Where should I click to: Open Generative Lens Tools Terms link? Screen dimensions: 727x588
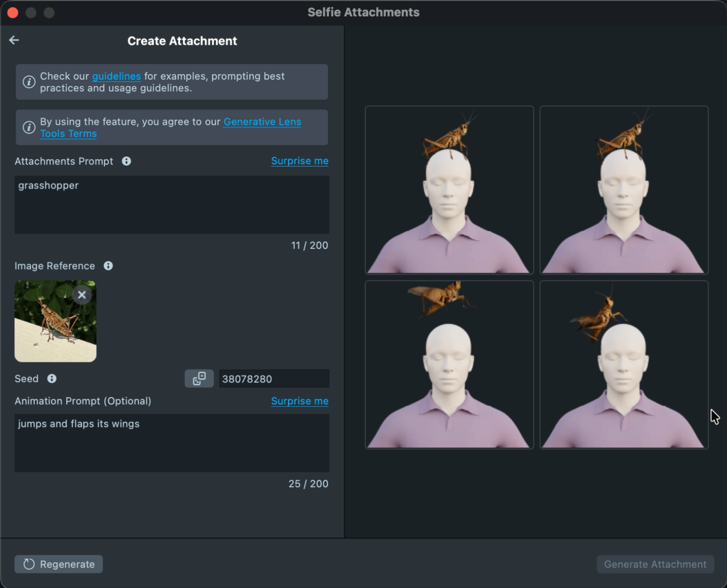click(x=262, y=122)
